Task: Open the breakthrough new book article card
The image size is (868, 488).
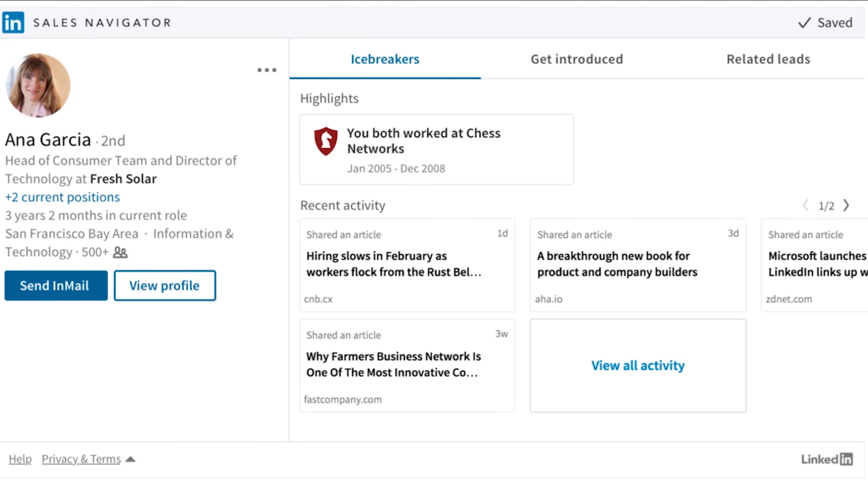Action: click(638, 265)
